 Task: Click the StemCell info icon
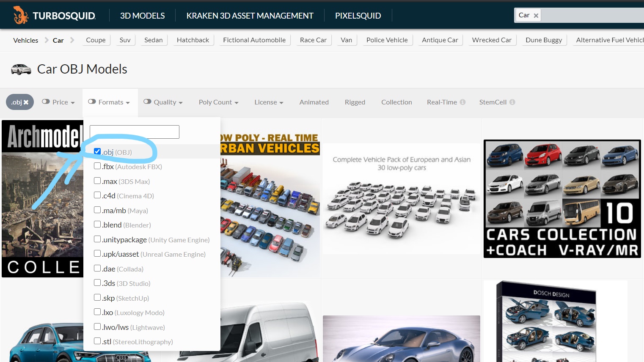point(512,102)
